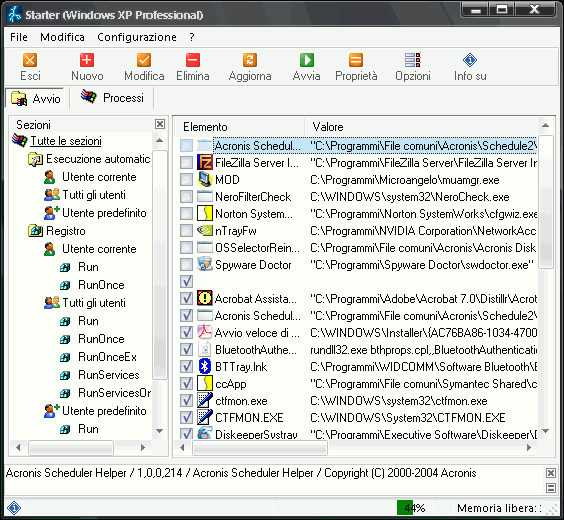Add a new entry with Nuovo
Image resolution: width=564 pixels, height=520 pixels.
coord(87,60)
